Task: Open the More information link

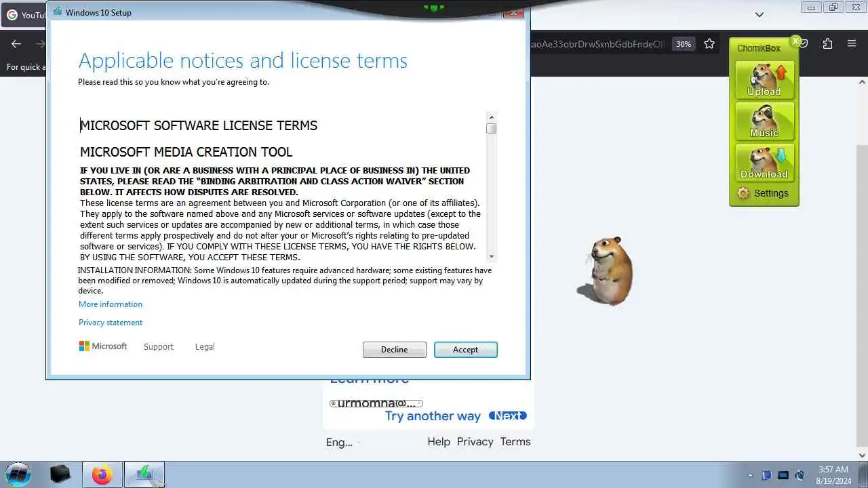Action: point(111,304)
